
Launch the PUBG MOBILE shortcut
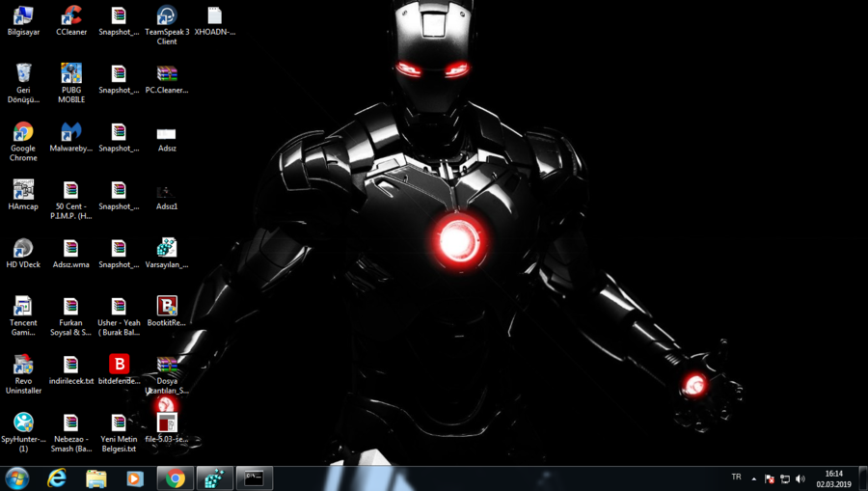[71, 84]
